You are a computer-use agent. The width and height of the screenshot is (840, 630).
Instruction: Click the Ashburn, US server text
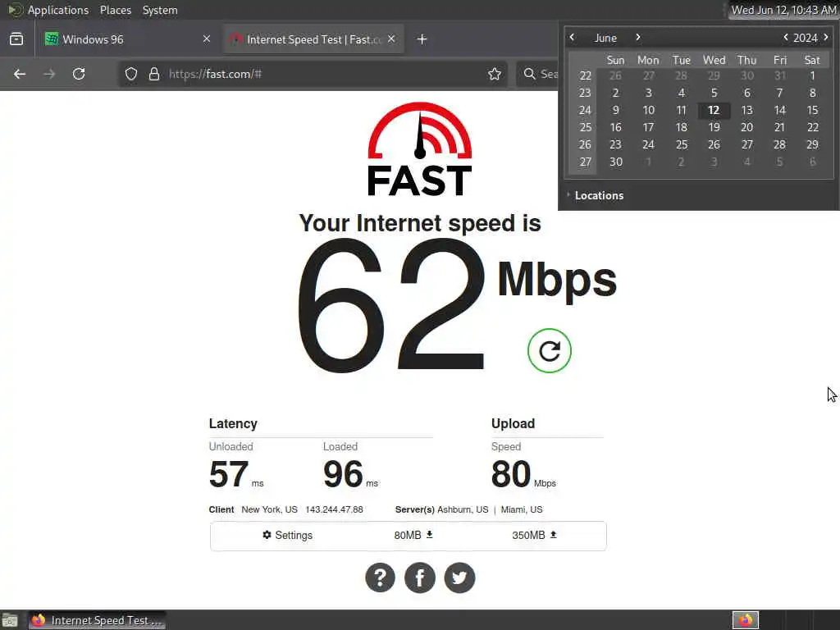[x=463, y=509]
